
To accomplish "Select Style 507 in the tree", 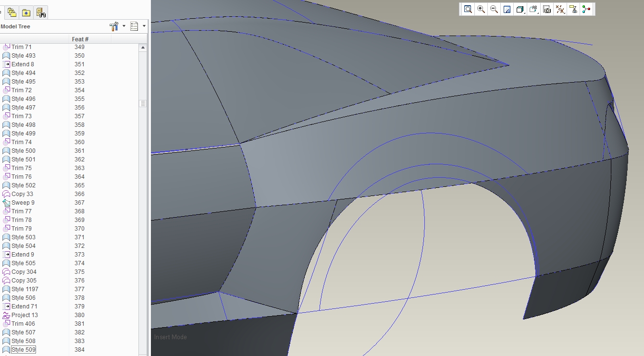I will point(24,332).
